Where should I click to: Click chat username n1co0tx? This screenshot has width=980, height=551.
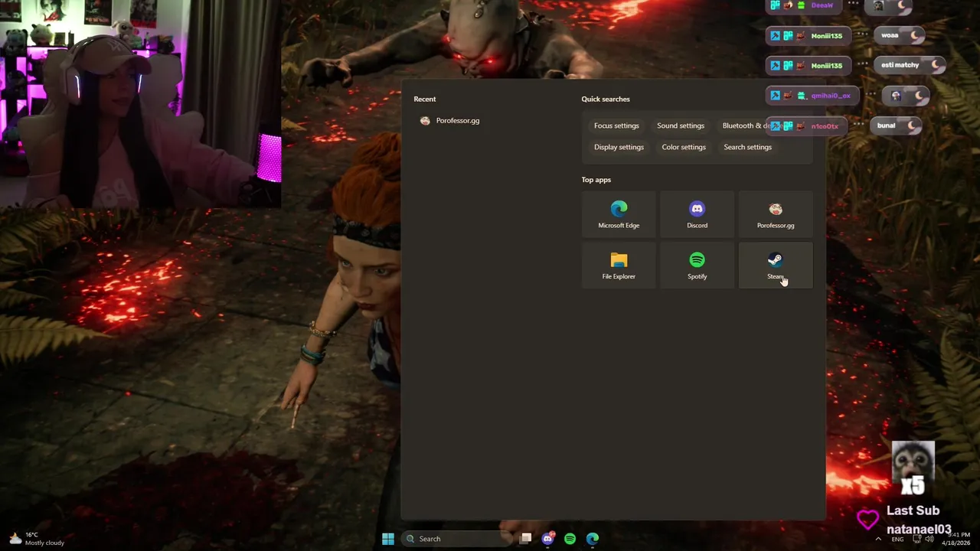click(x=825, y=126)
